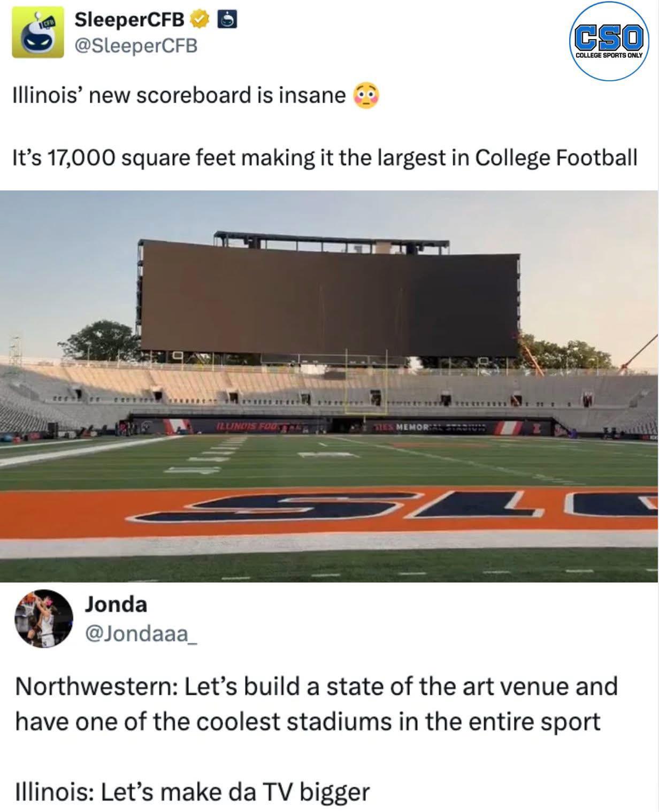Viewport: 659px width, 812px height.
Task: Click the Northwestern state of the art venue text
Action: [x=316, y=703]
